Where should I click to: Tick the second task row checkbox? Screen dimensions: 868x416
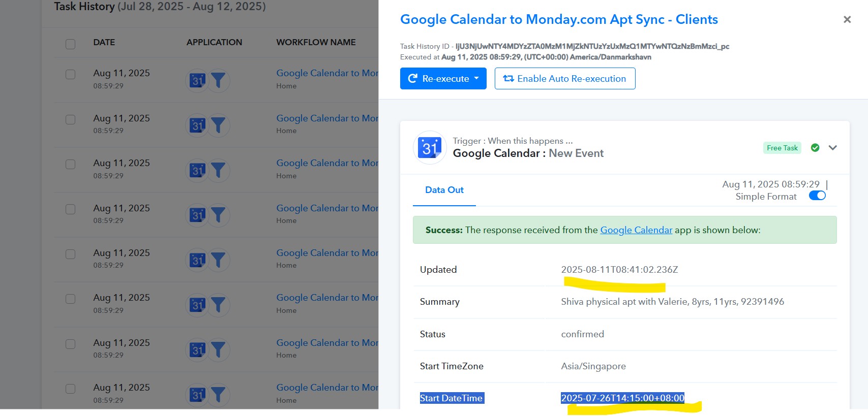70,119
